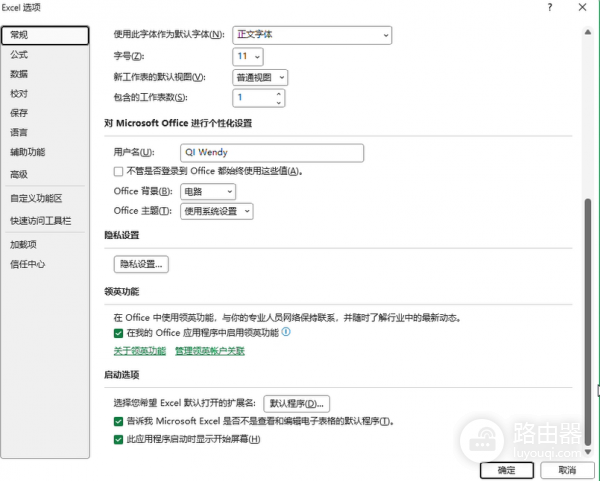600x481 pixels.
Task: Toggle 不管是否登录到 Office 都始终使用这些值 checkbox
Action: 118,171
